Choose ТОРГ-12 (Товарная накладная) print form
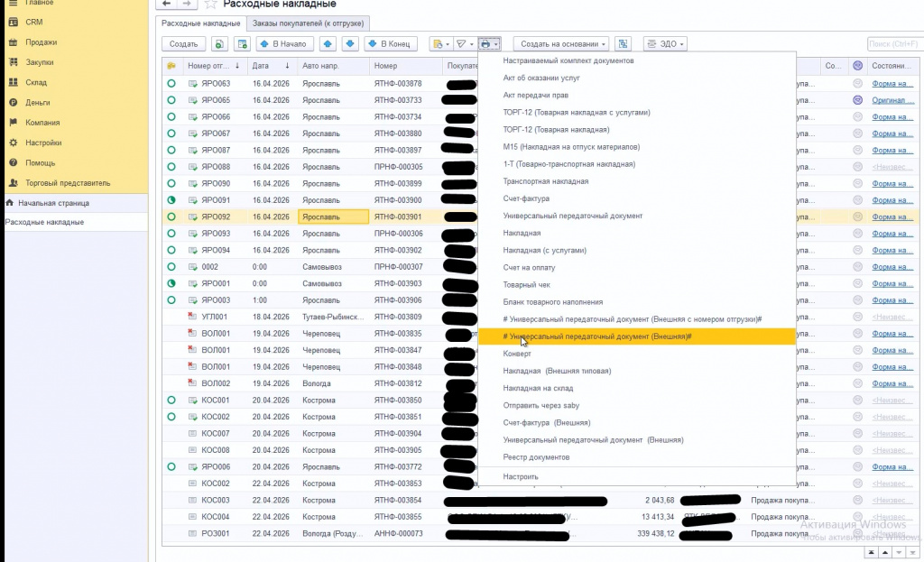Viewport: 924px width, 562px height. (x=556, y=129)
